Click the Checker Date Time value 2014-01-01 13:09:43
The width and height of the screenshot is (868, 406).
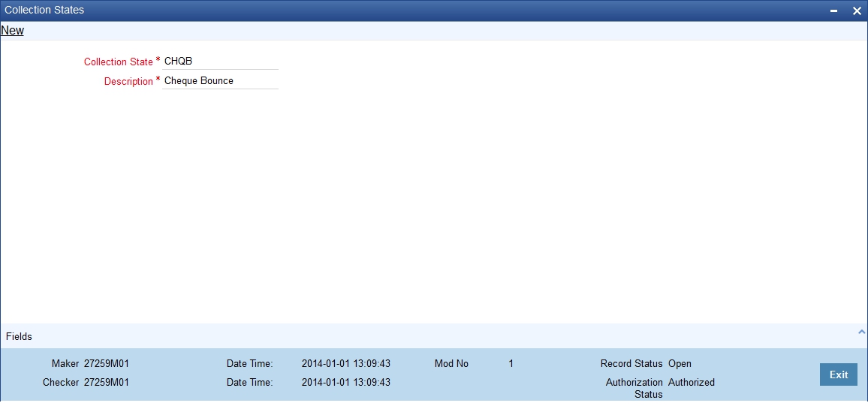click(x=346, y=382)
